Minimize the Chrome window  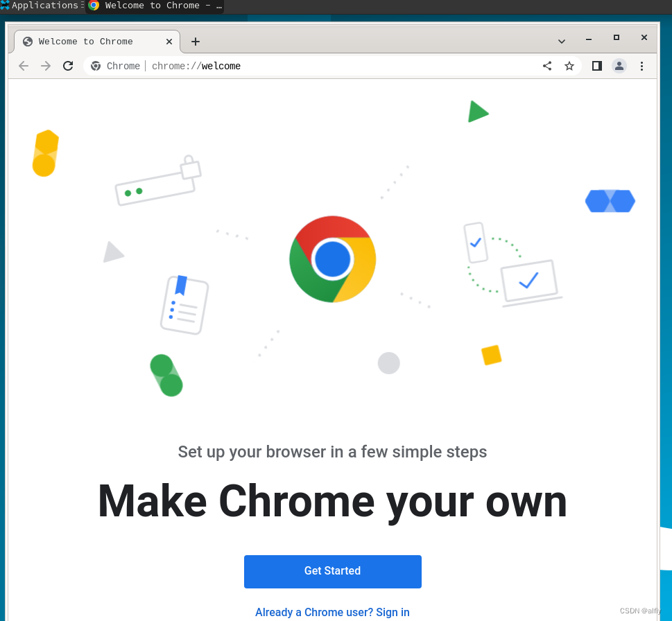click(589, 39)
